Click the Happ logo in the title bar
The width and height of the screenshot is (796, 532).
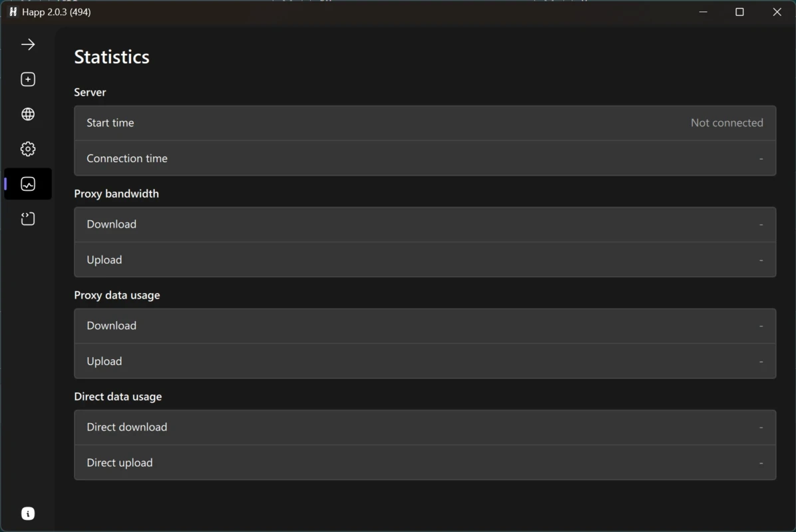pyautogui.click(x=13, y=12)
